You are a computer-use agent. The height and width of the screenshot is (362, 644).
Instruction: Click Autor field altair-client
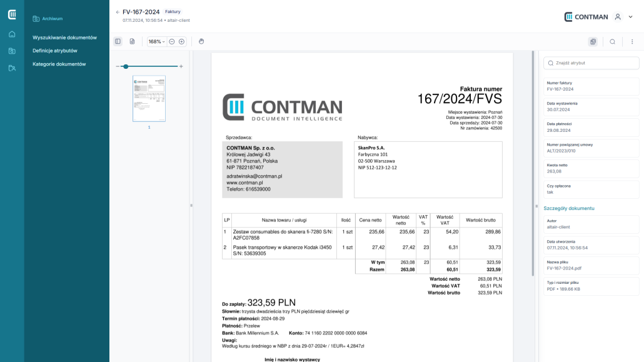coord(591,224)
